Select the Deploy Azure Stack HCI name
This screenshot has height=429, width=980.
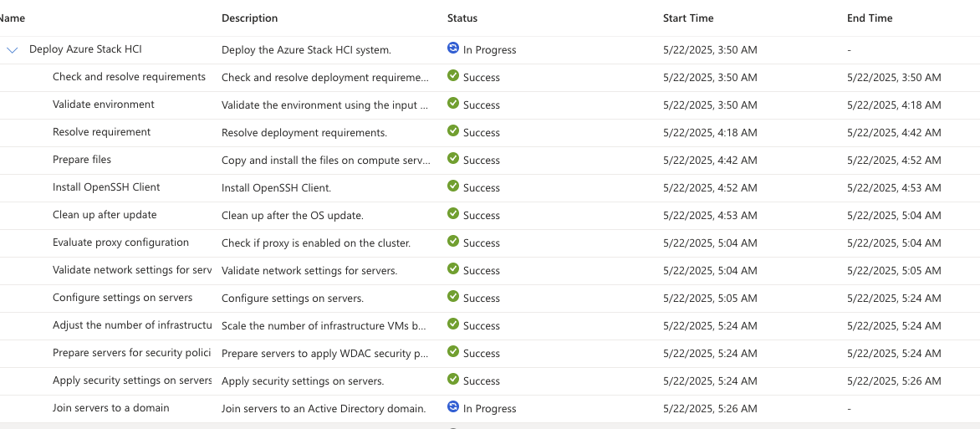coord(85,49)
